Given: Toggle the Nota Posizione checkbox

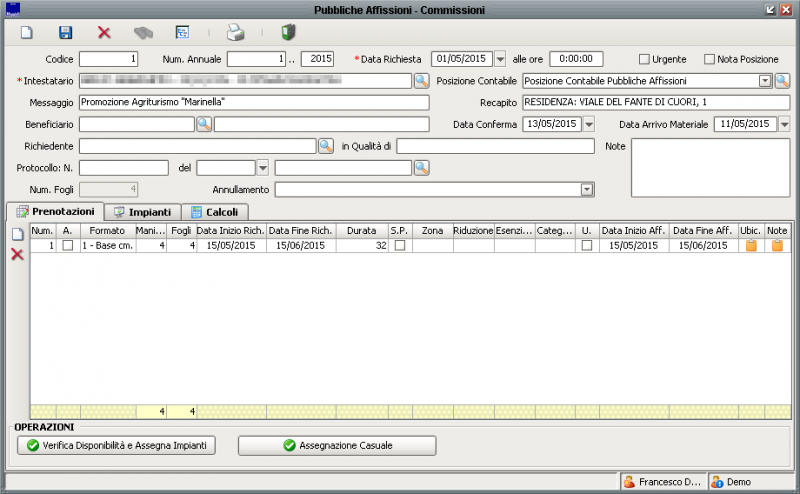Looking at the screenshot, I should point(710,59).
